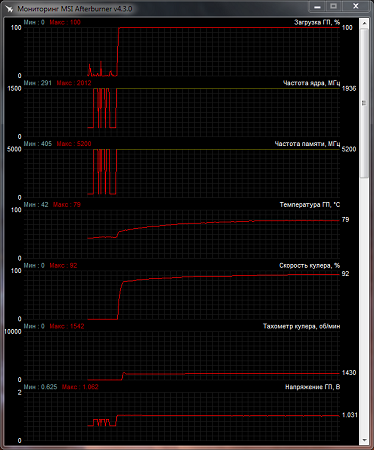
Task: Click 'Мин : 405' on memory clock graph
Action: tap(38, 144)
